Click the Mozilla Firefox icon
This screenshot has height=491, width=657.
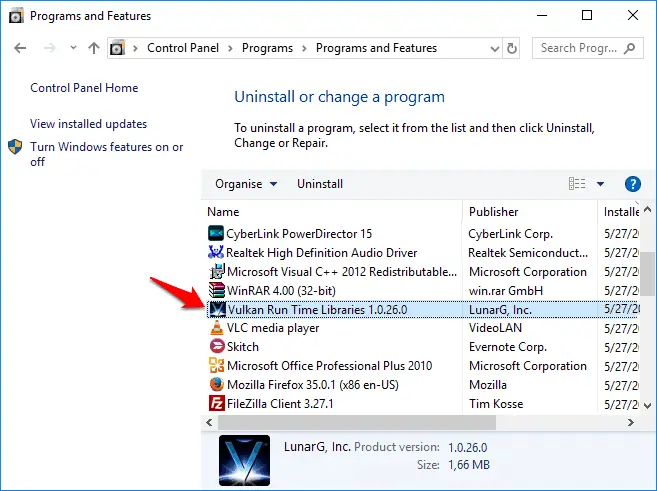(x=217, y=384)
